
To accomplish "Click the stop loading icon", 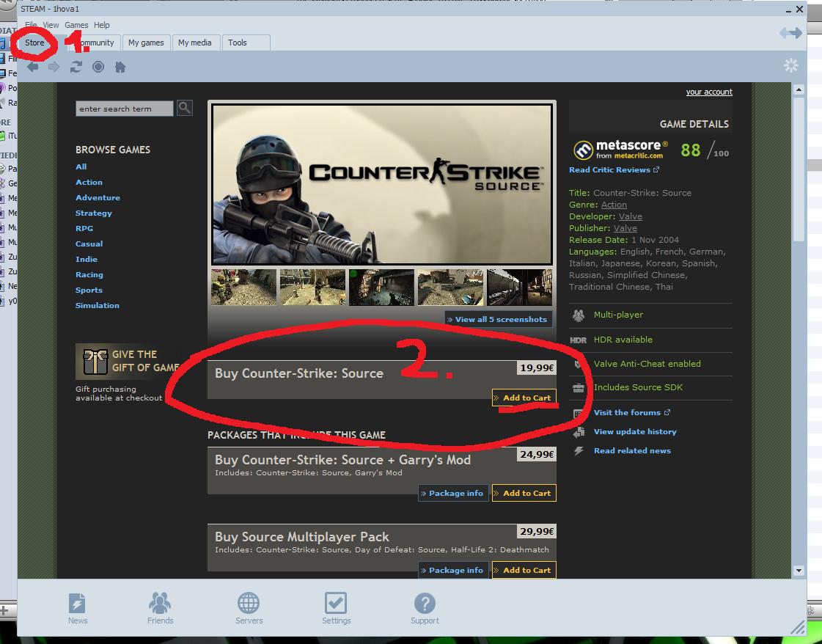I will [98, 67].
